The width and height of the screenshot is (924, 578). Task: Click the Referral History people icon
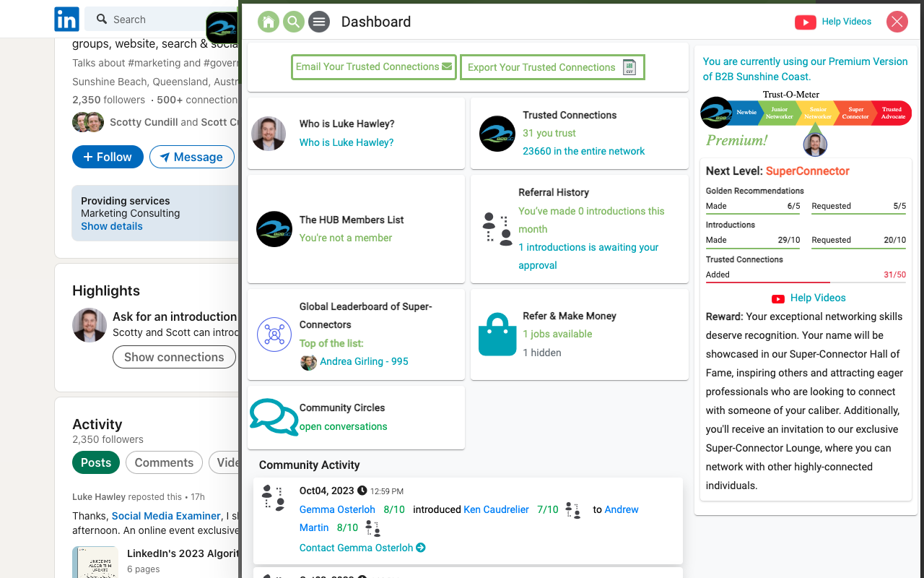(497, 229)
